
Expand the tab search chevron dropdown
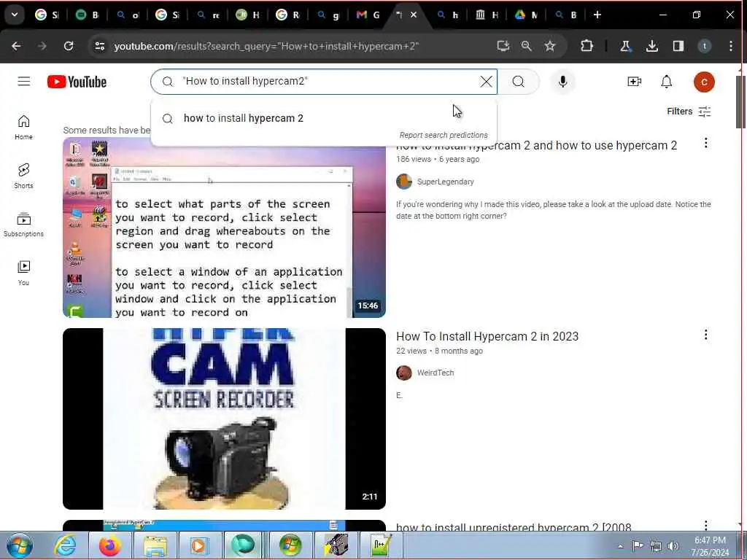click(x=15, y=15)
